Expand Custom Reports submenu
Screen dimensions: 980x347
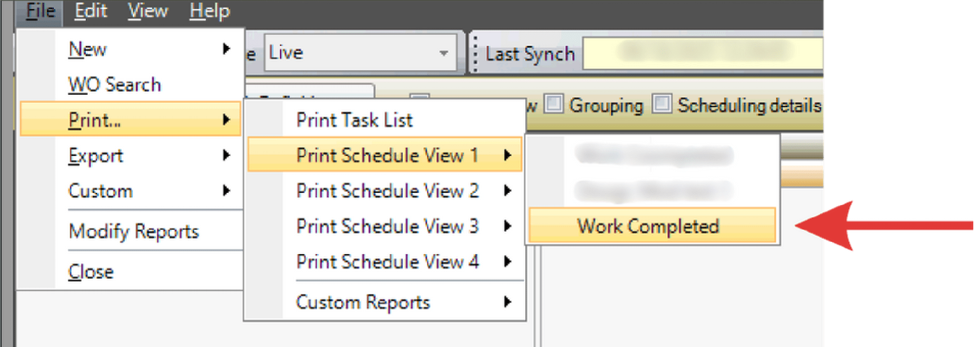363,302
